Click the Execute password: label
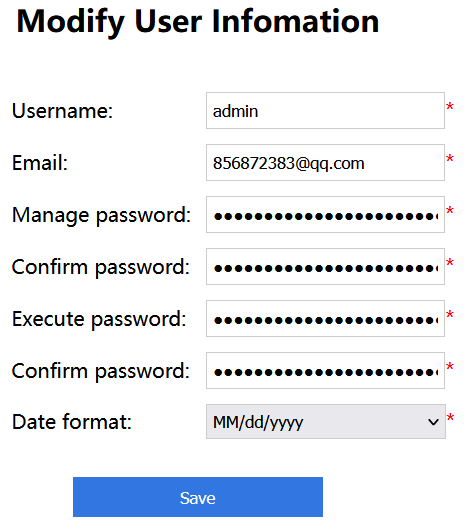The height and width of the screenshot is (523, 468). 99,319
